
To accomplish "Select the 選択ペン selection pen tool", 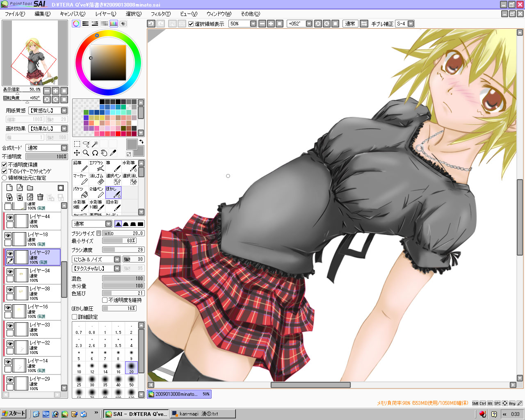I will 113,179.
